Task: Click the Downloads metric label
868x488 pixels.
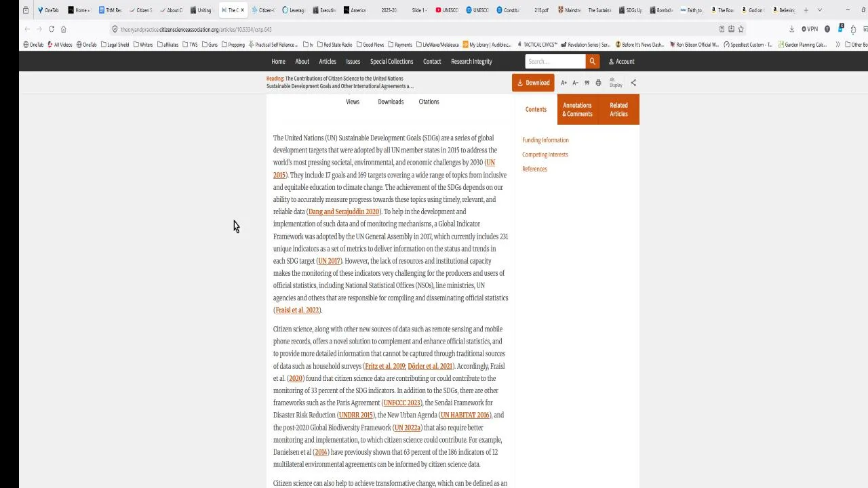Action: coord(391,102)
